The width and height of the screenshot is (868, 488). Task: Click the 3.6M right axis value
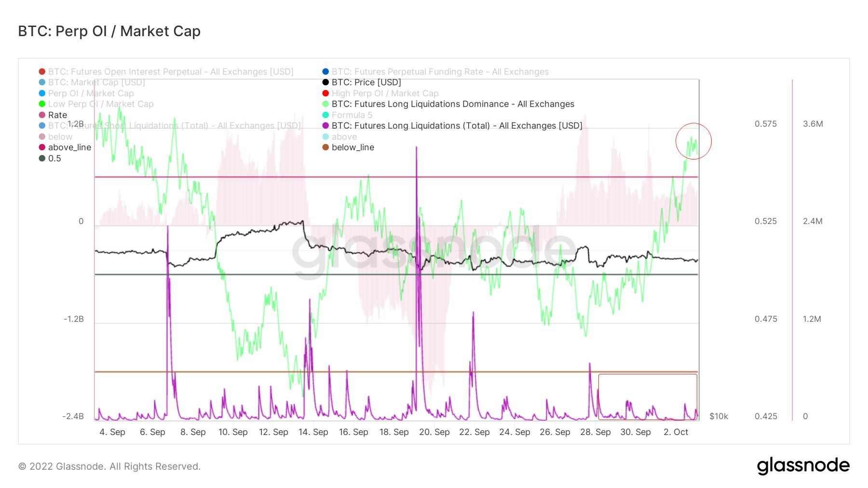point(813,124)
